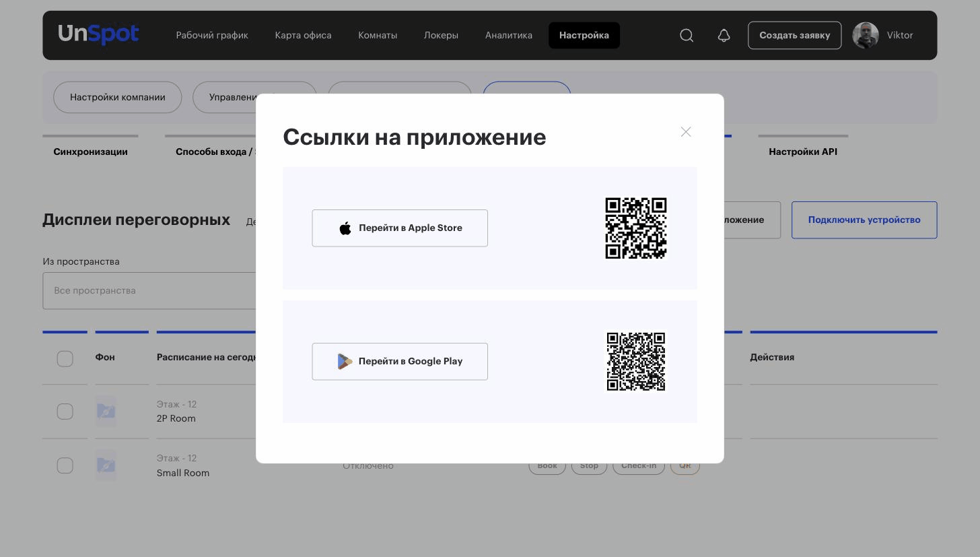980x557 pixels.
Task: Click the Действия column header
Action: [772, 358]
